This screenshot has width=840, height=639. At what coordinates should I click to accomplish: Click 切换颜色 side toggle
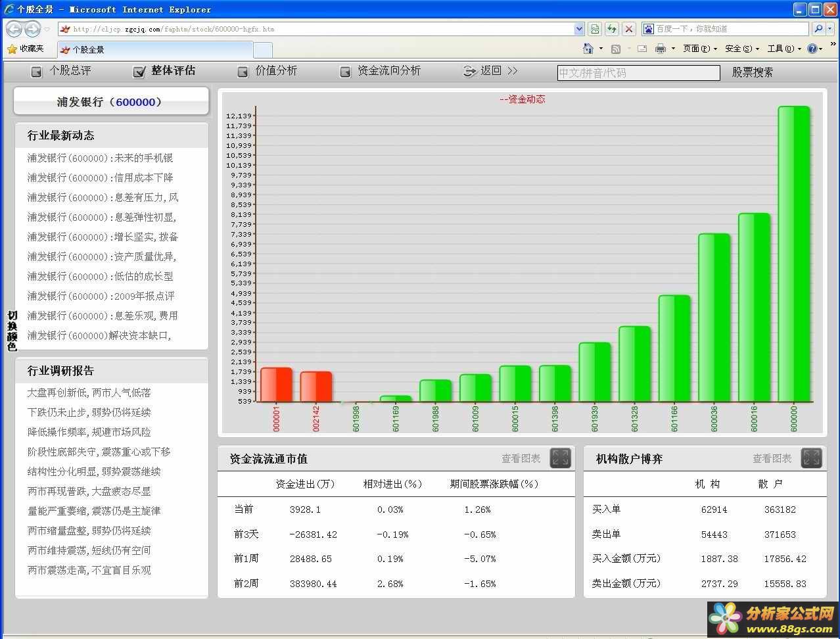(12, 331)
